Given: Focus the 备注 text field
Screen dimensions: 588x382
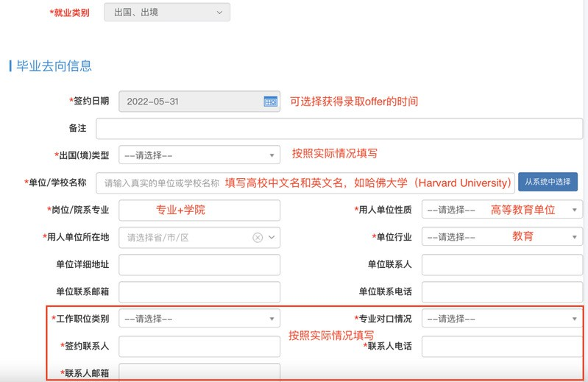Looking at the screenshot, I should tap(339, 129).
